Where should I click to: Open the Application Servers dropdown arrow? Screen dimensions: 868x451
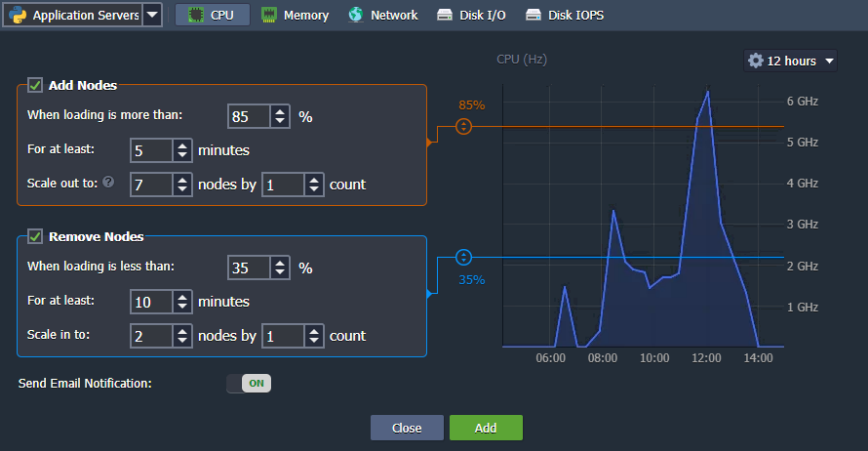coord(151,15)
